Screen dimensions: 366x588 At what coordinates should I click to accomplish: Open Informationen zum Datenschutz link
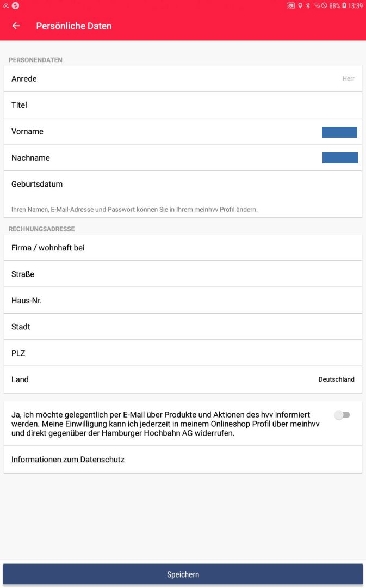coord(68,460)
